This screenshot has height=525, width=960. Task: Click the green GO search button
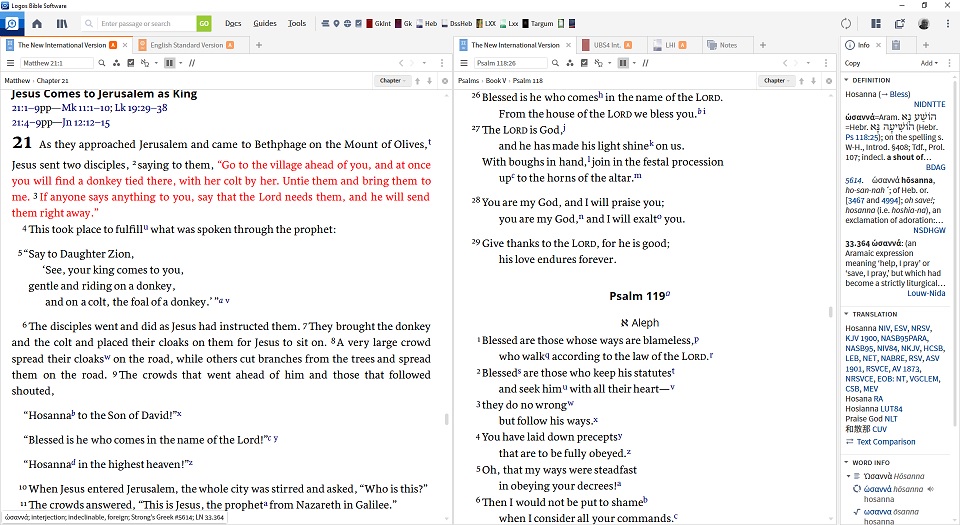[x=204, y=23]
